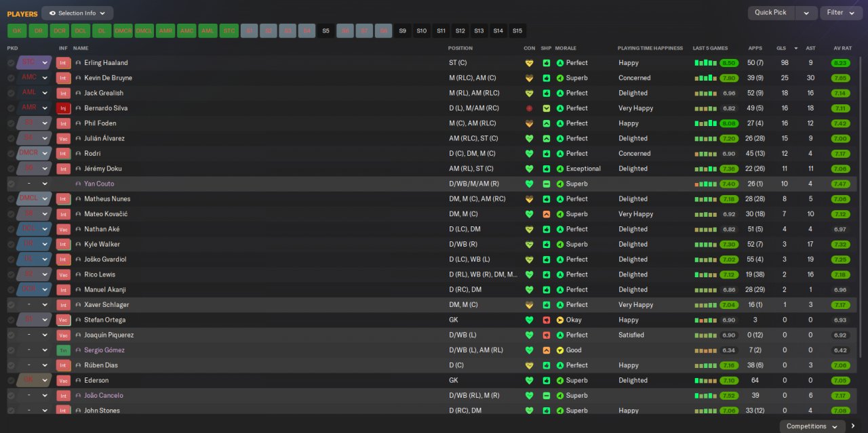Viewport: 868px width, 433px height.
Task: Open Ederson's GK position dropdown
Action: pos(35,380)
